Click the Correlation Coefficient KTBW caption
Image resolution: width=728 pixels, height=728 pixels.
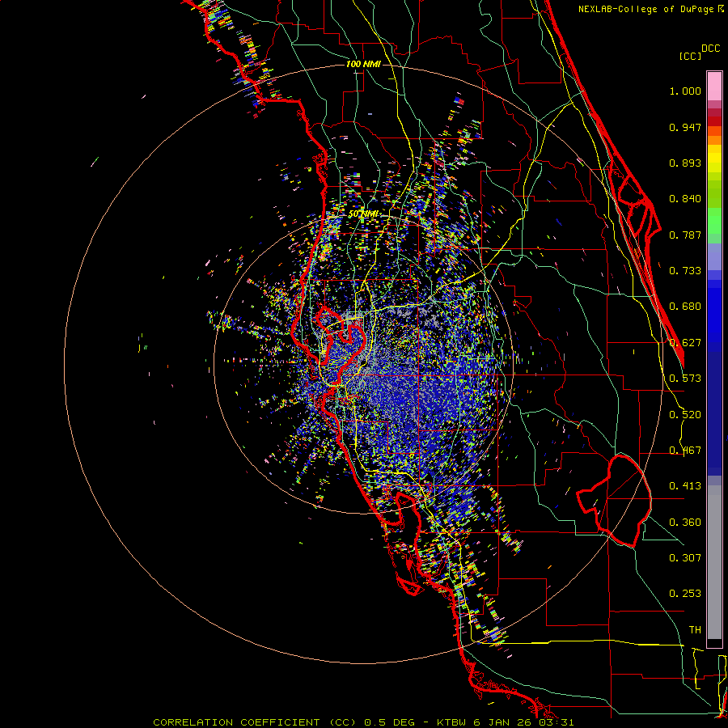tap(363, 722)
